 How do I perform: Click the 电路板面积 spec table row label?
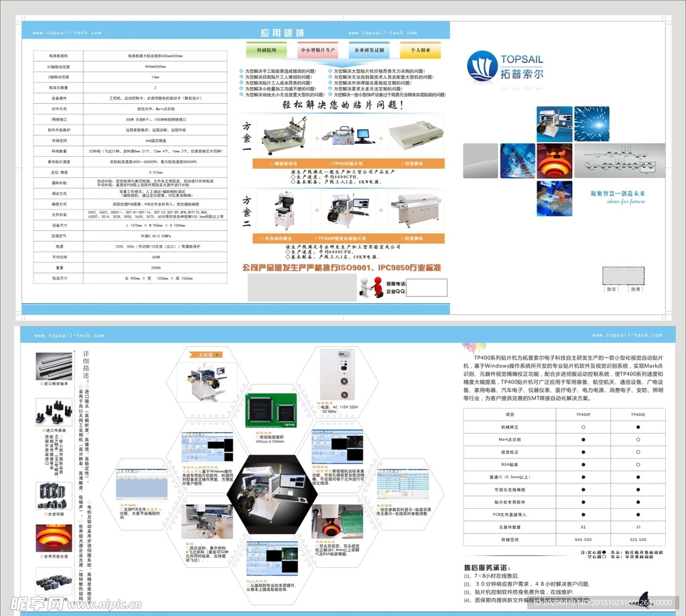click(59, 56)
